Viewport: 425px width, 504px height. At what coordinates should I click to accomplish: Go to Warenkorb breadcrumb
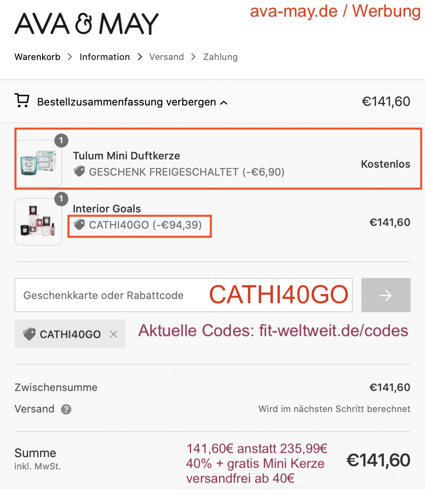(37, 57)
